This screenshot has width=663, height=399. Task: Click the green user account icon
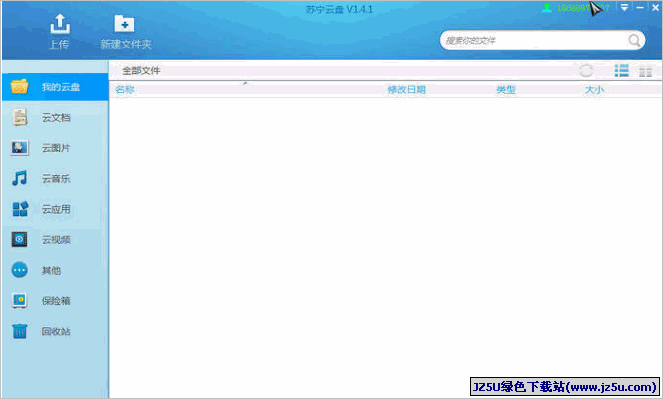(547, 8)
